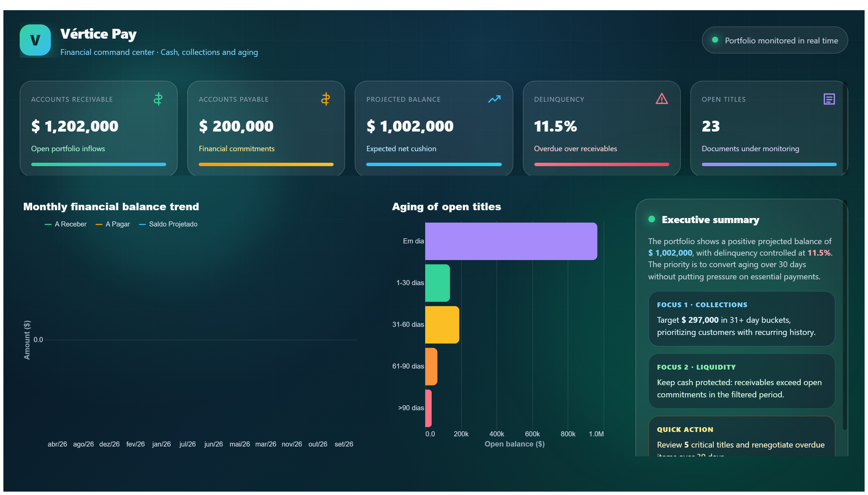The image size is (868, 495).
Task: Click the Amount ($) axis title
Action: coord(27,340)
